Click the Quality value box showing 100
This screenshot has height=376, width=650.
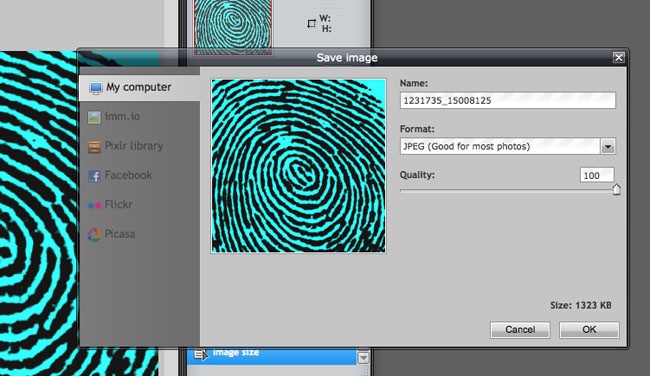pos(597,175)
